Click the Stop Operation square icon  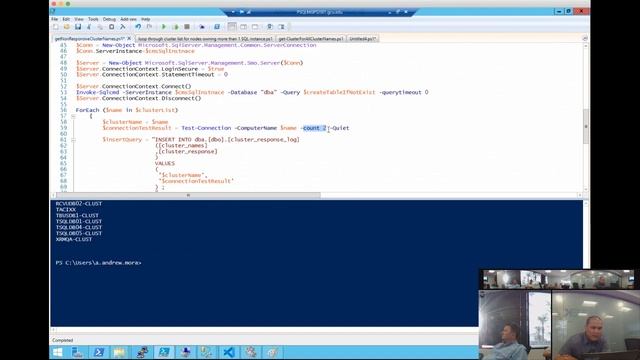click(187, 27)
